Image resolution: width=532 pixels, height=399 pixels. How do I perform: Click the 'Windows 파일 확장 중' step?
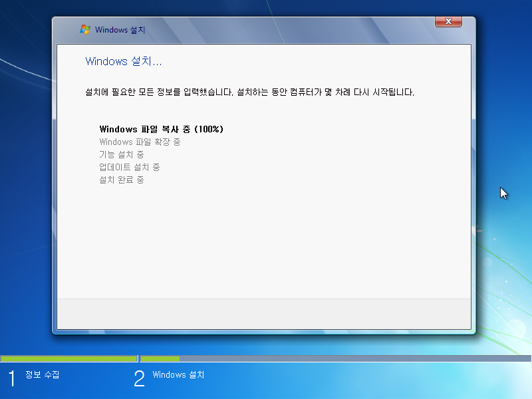click(x=140, y=142)
